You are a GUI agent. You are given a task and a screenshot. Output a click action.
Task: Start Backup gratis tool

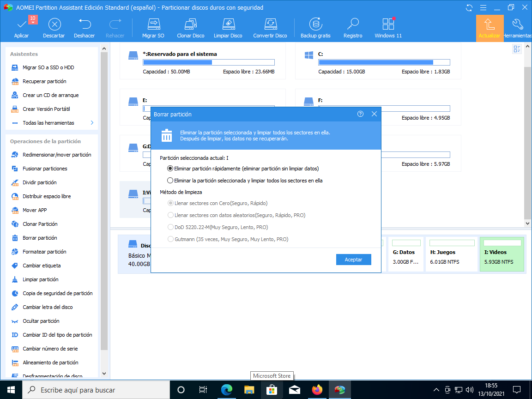tap(315, 28)
